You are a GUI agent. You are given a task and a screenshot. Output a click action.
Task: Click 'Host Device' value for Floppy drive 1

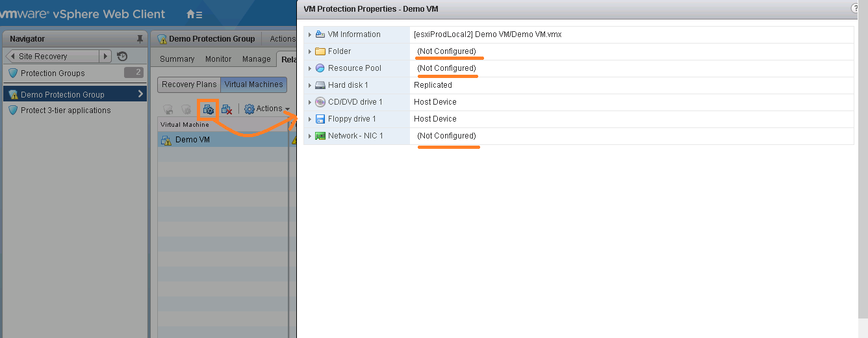click(x=435, y=119)
